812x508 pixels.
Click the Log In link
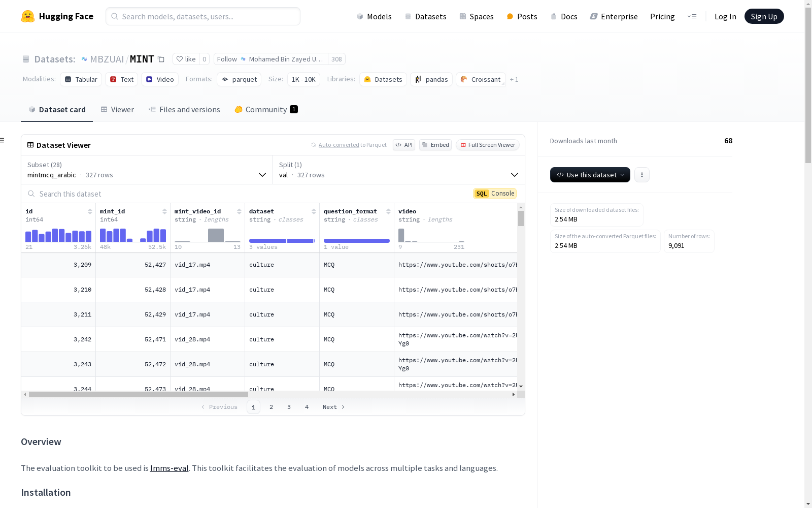pyautogui.click(x=725, y=16)
